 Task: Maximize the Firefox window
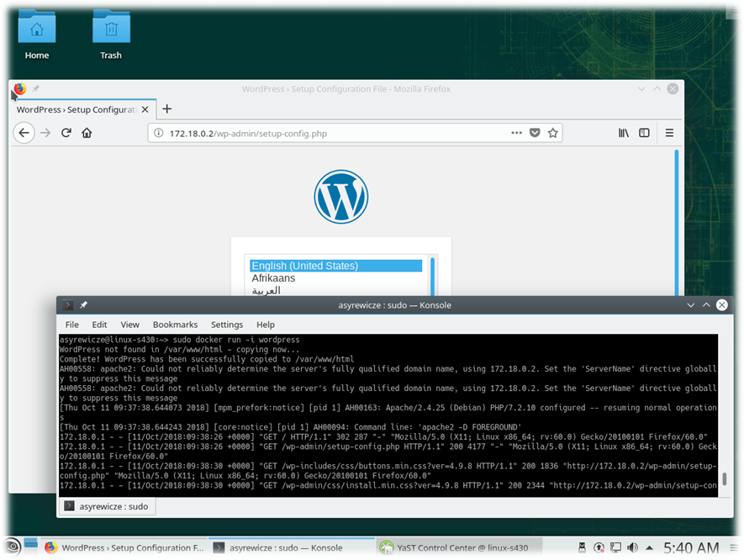[657, 89]
